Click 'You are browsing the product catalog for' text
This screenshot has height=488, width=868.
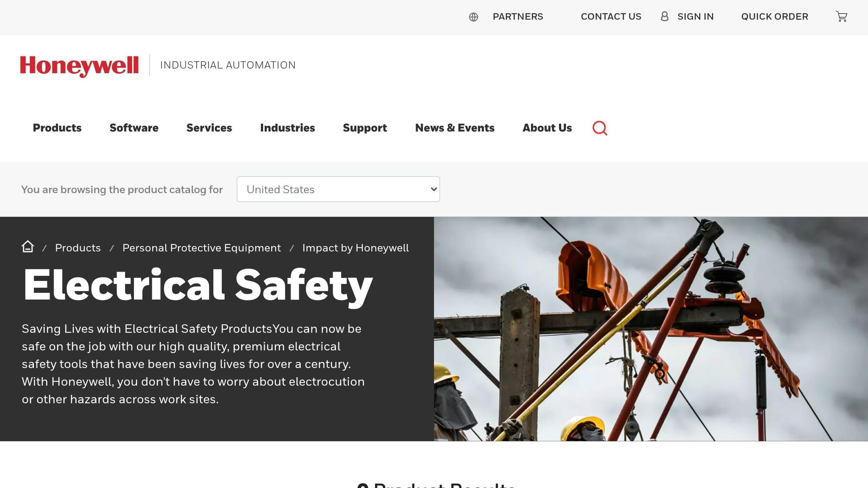point(122,190)
